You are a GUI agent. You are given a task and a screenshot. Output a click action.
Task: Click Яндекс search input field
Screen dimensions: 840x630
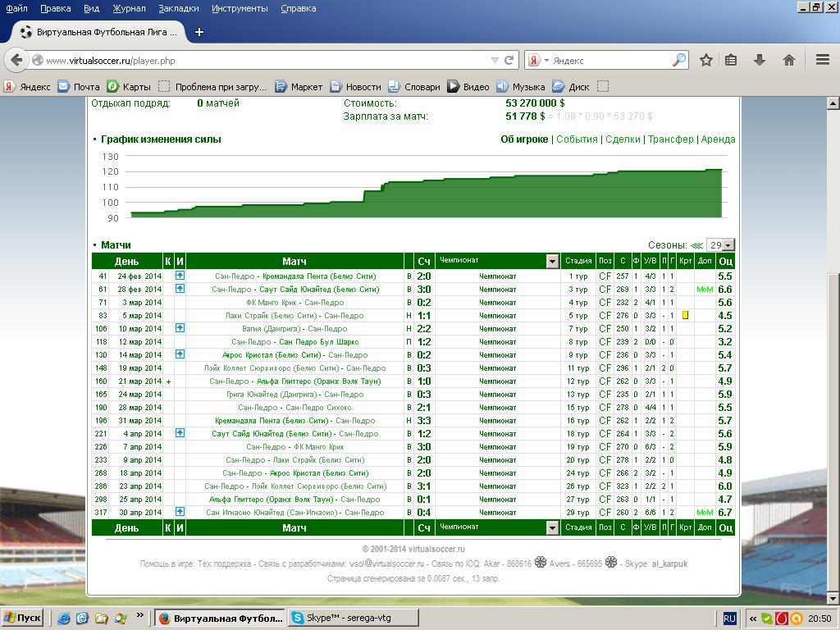pyautogui.click(x=610, y=61)
